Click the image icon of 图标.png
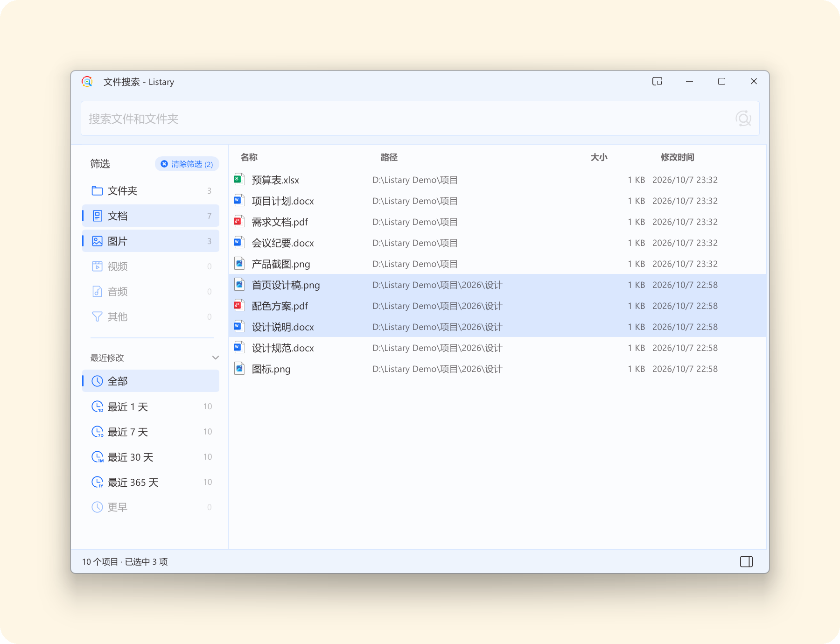The width and height of the screenshot is (840, 644). (239, 369)
